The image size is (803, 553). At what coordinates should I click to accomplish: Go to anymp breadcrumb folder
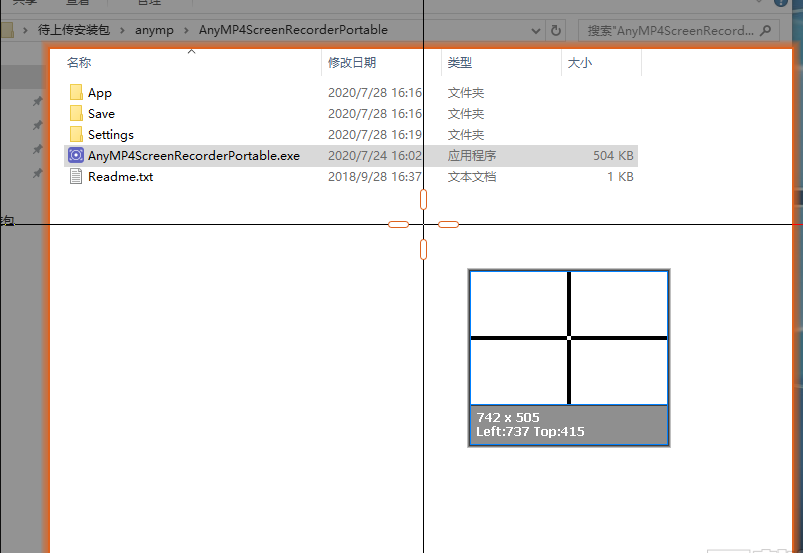tap(154, 30)
